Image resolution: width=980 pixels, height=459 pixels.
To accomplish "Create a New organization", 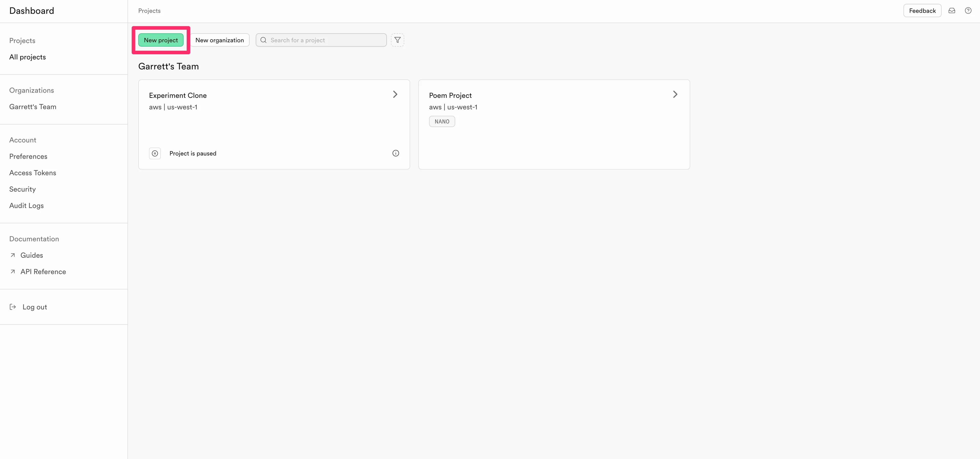I will click(x=219, y=40).
